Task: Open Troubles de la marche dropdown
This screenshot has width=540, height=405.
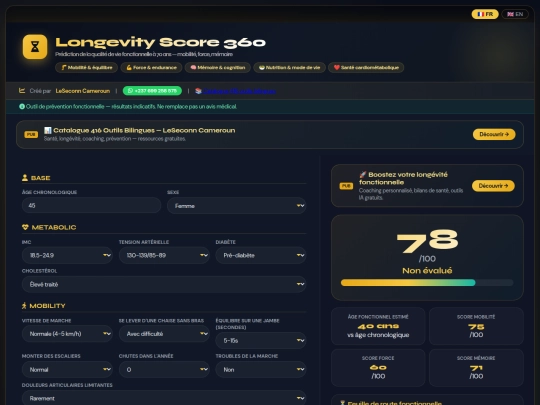Action: (x=261, y=370)
